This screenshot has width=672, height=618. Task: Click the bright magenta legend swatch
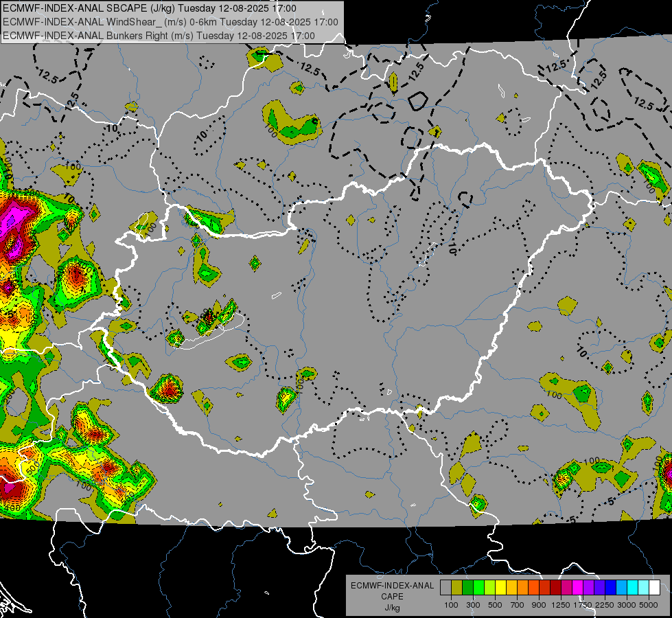pos(578,587)
